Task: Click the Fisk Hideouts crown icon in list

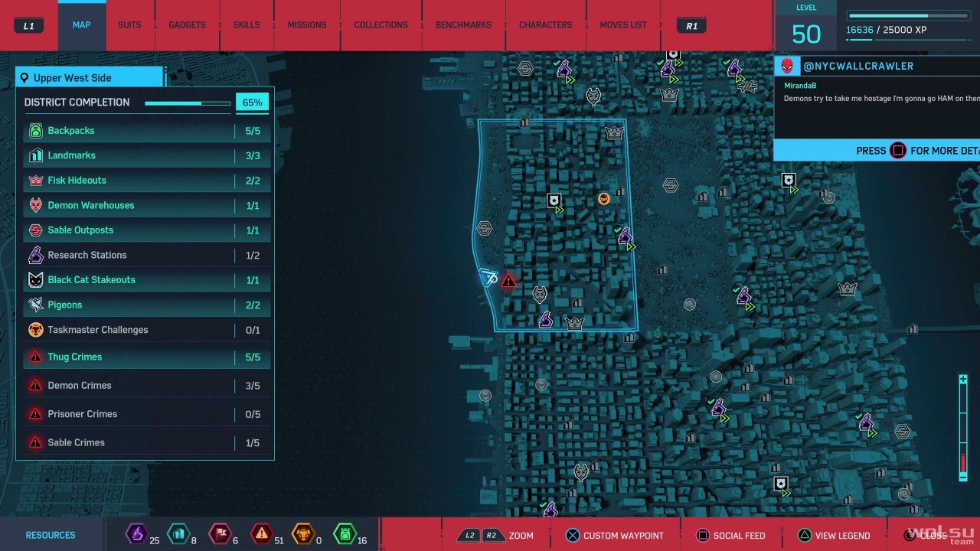Action: click(35, 181)
